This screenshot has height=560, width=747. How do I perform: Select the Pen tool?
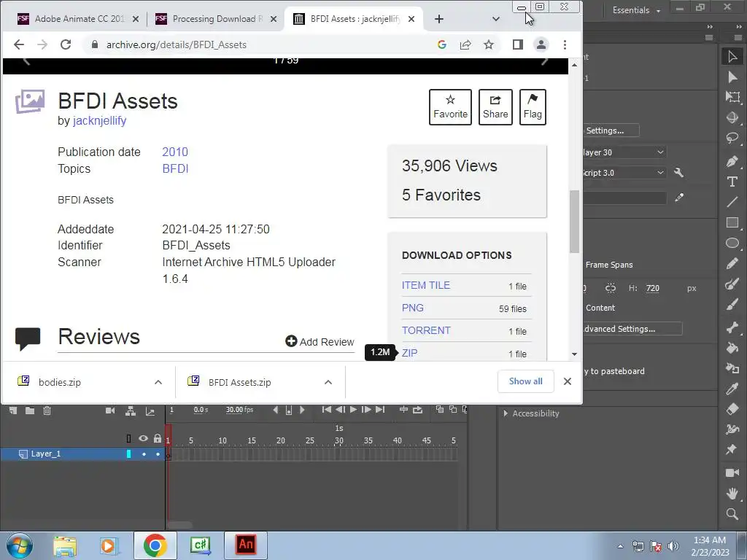point(732,161)
